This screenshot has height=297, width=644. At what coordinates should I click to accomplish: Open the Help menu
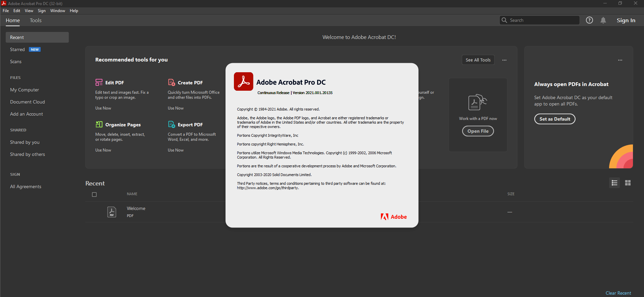(x=74, y=11)
